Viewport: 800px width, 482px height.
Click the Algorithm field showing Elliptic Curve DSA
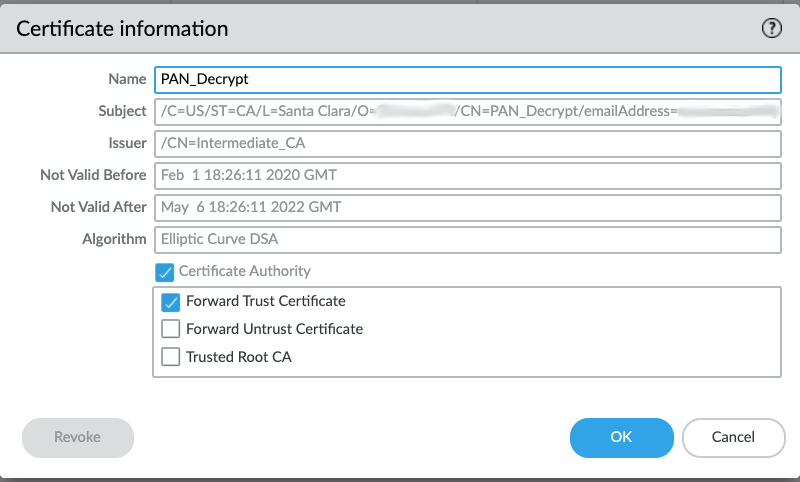[466, 239]
